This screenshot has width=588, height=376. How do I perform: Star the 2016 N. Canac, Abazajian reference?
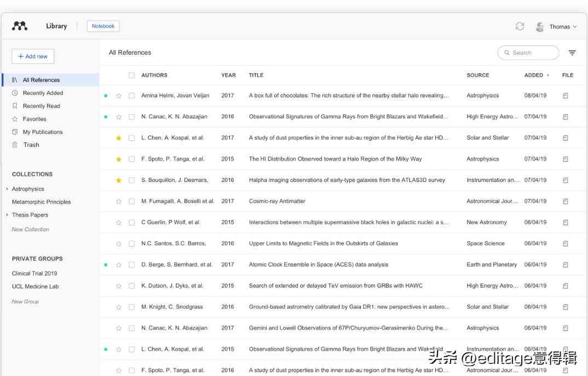(x=119, y=117)
